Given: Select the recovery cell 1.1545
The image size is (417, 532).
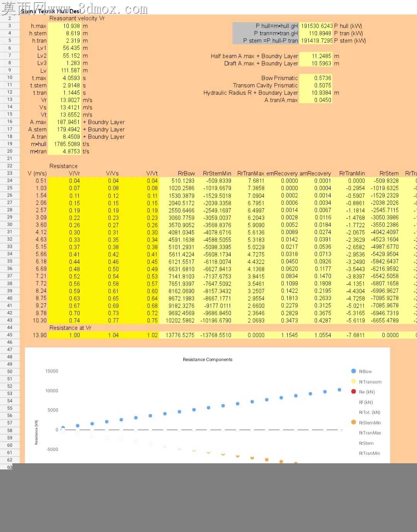Looking at the screenshot, I should pyautogui.click(x=289, y=335).
